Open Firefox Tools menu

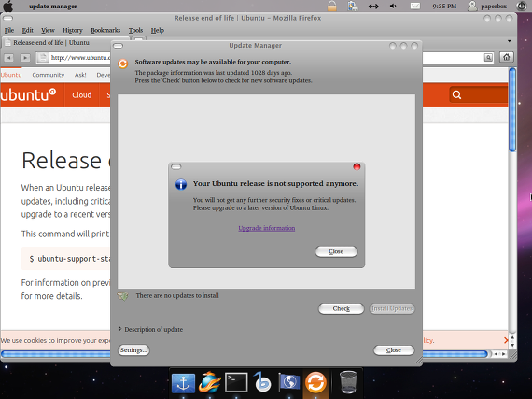135,30
